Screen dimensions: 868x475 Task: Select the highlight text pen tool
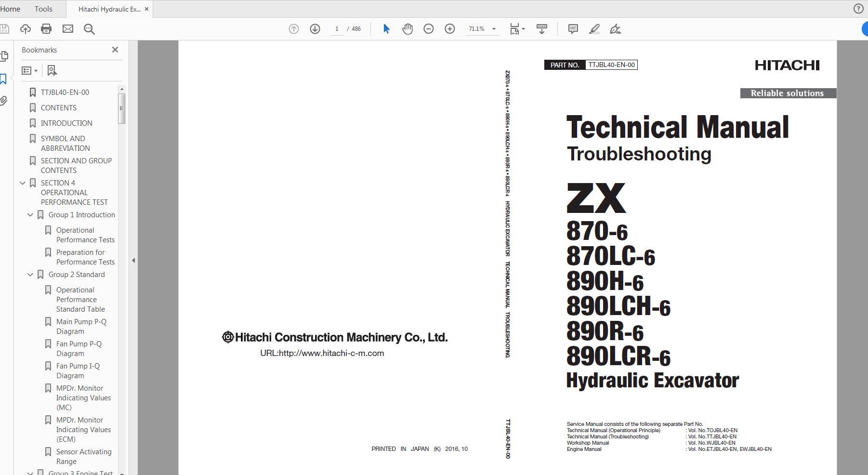pos(594,29)
